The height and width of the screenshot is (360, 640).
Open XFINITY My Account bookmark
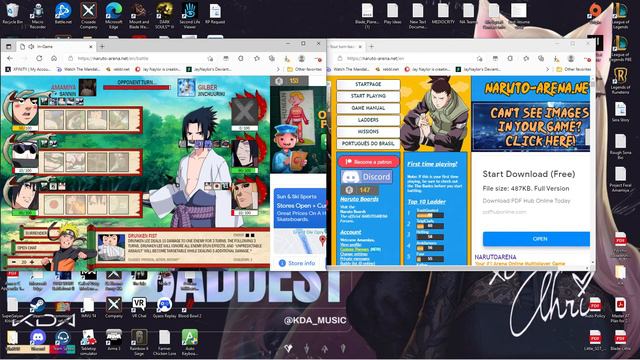(29, 69)
